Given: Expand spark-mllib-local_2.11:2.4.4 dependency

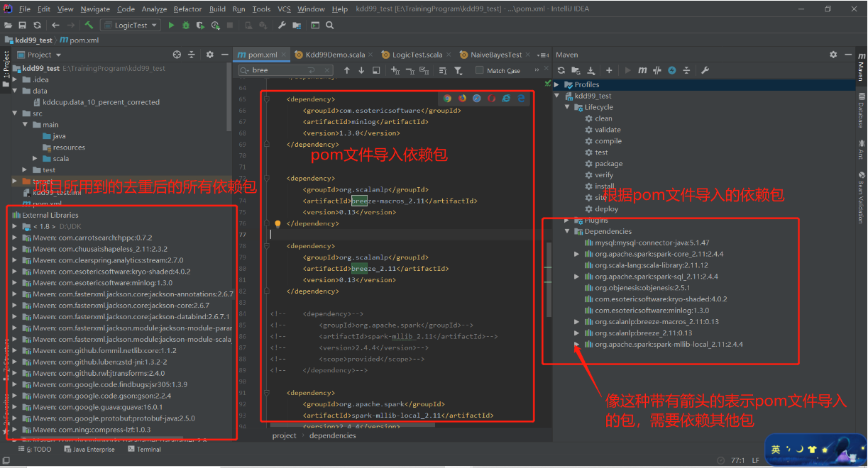Looking at the screenshot, I should pyautogui.click(x=577, y=344).
